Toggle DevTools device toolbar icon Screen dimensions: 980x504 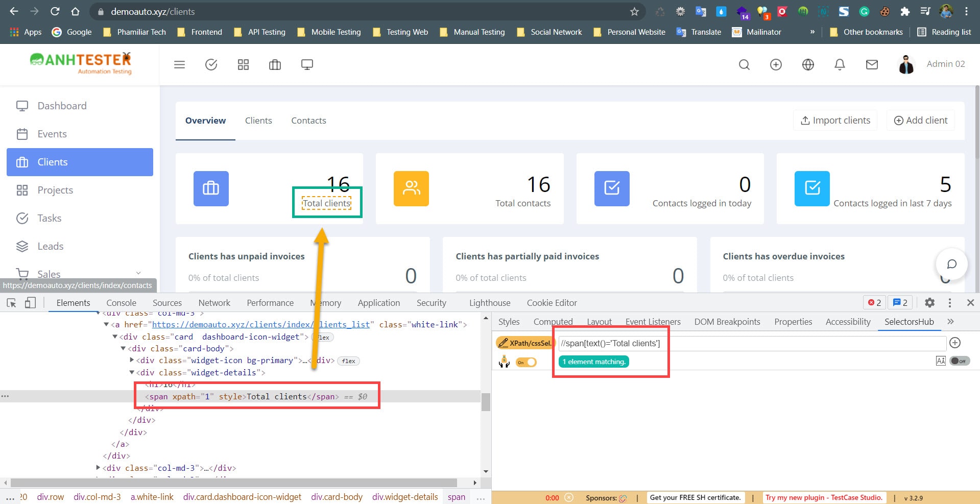[x=30, y=303]
